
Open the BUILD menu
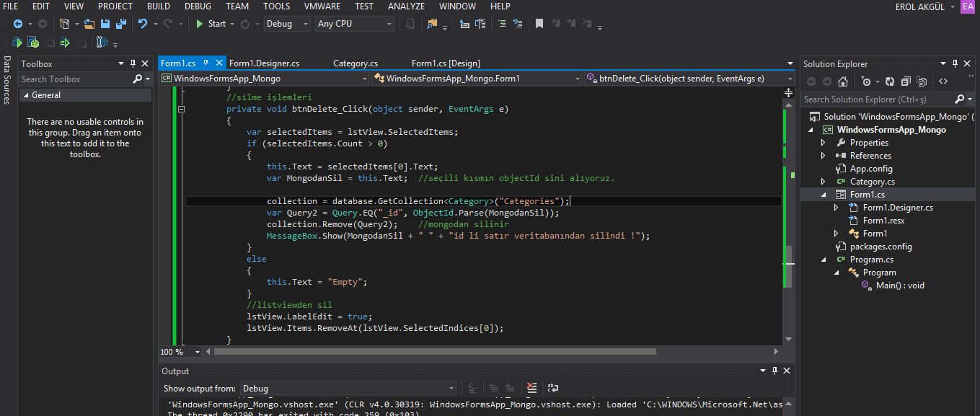[159, 6]
